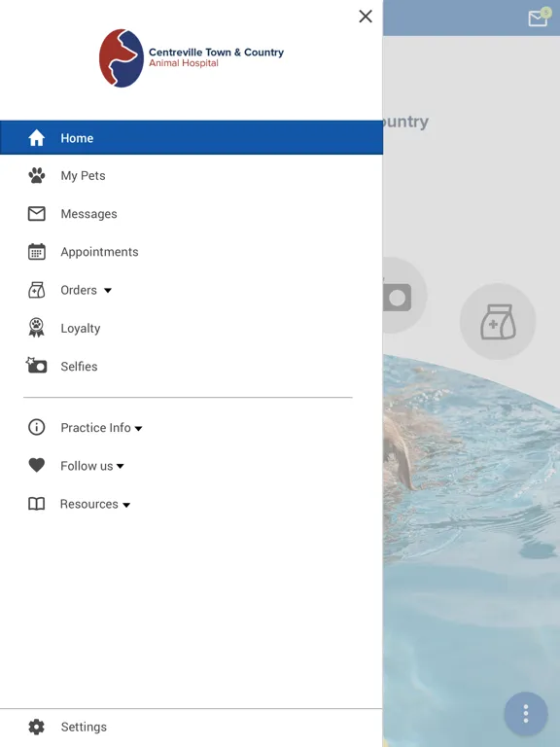Click the Orders label
Viewport: 560px width, 747px height.
click(79, 290)
